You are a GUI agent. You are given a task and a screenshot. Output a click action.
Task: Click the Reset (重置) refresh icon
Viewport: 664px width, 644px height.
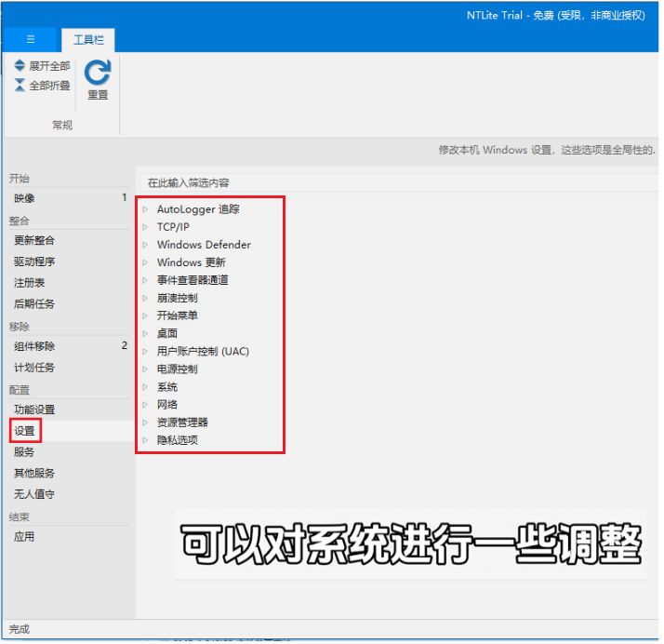(x=98, y=73)
